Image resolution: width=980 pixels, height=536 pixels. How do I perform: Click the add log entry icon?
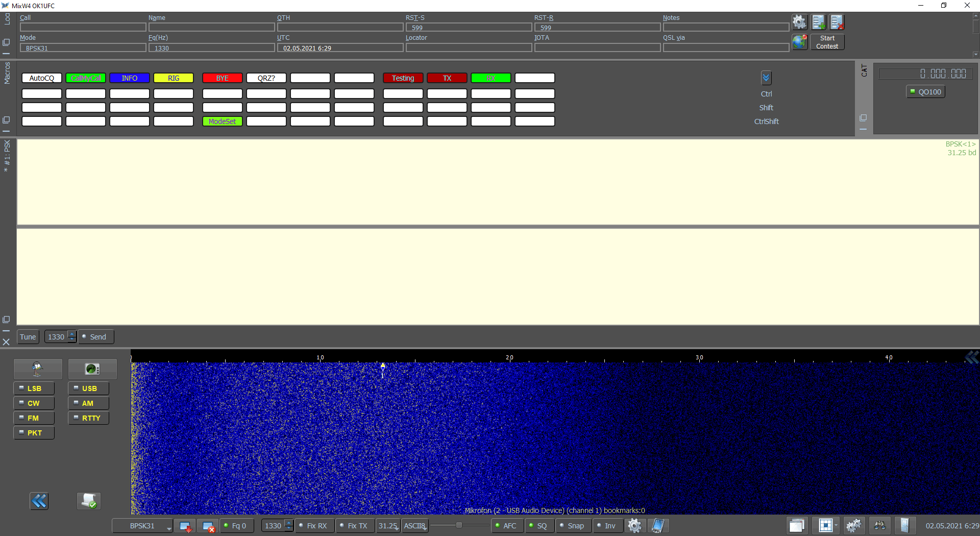(818, 22)
